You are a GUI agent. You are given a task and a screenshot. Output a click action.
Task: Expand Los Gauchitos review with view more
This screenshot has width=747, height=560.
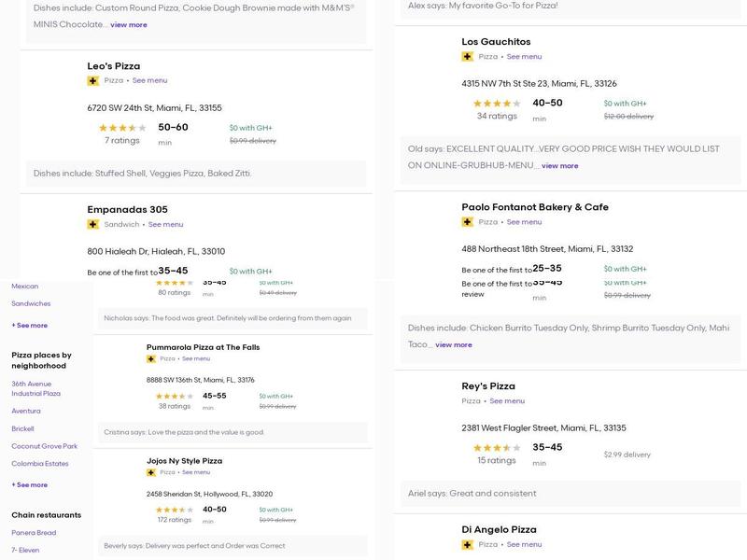[559, 166]
